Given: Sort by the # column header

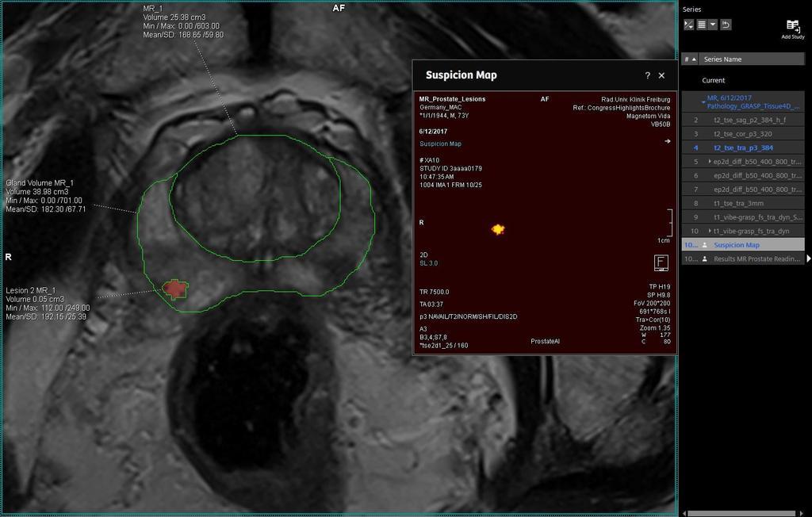Looking at the screenshot, I should pos(689,59).
